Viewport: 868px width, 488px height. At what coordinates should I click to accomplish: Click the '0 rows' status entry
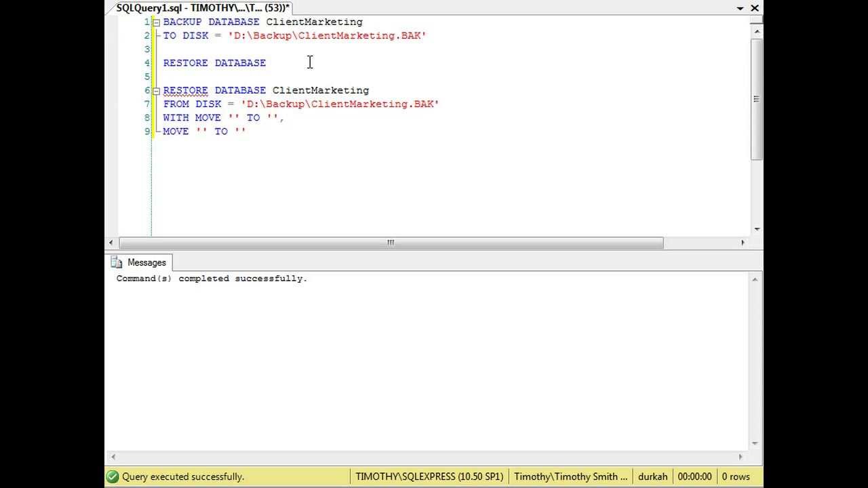(736, 476)
